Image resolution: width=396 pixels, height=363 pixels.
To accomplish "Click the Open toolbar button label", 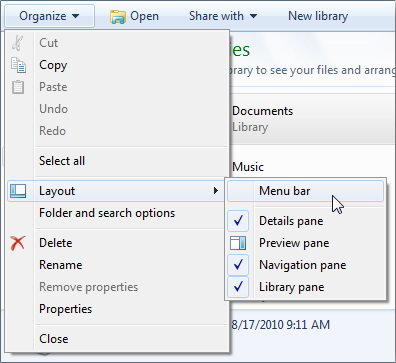I will [144, 16].
